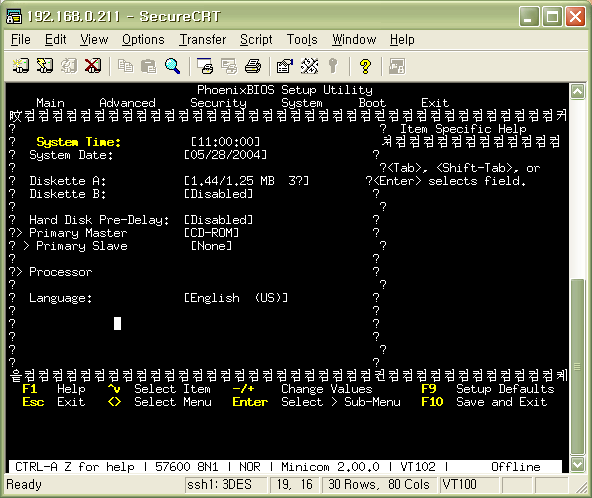Image resolution: width=592 pixels, height=498 pixels.
Task: Click the Security BIOS tab label
Action: click(x=218, y=103)
